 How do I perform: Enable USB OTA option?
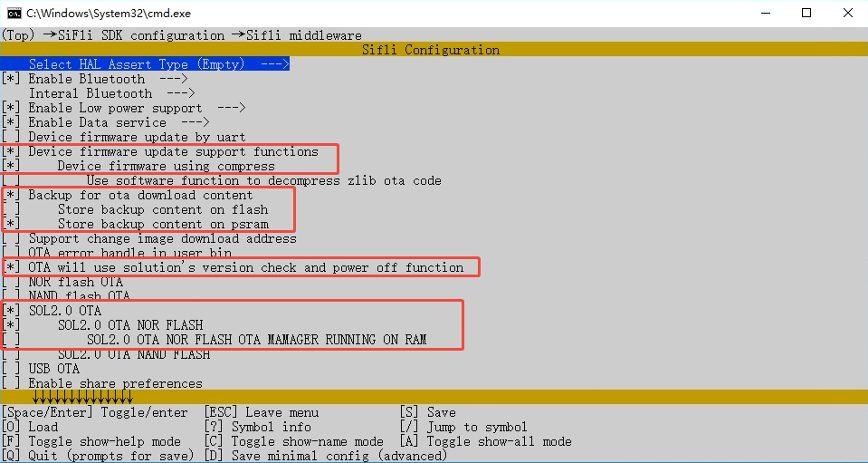(x=11, y=369)
